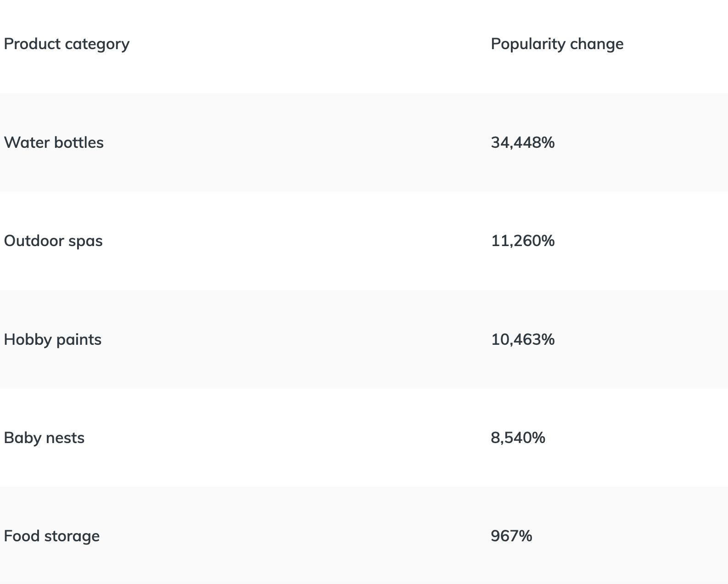Click the word 'paints' in Hobby paints
This screenshot has width=728, height=584.
(x=78, y=340)
